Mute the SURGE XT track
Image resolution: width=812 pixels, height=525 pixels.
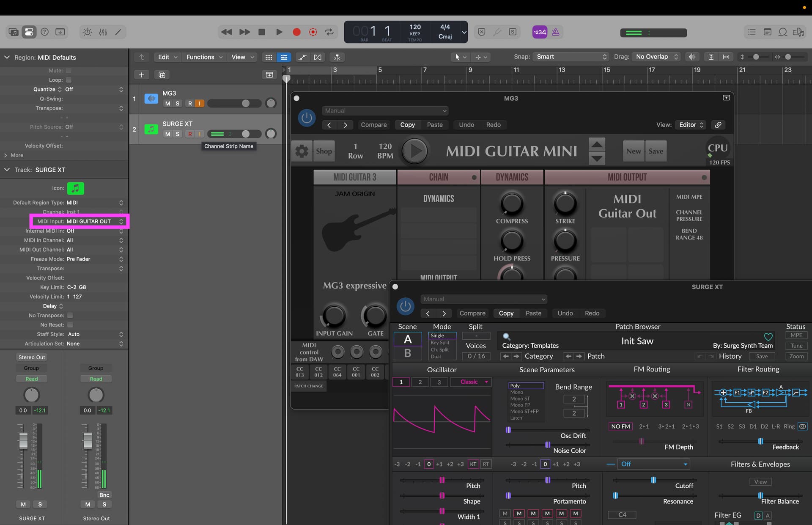point(167,134)
